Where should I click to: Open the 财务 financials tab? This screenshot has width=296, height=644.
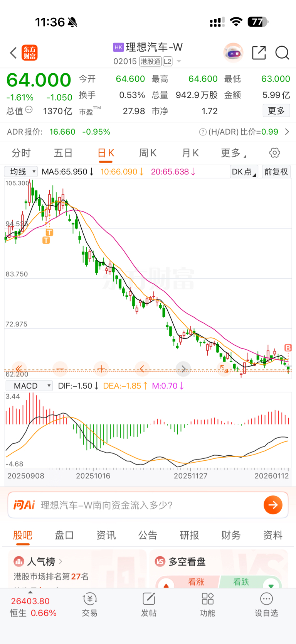(x=231, y=535)
